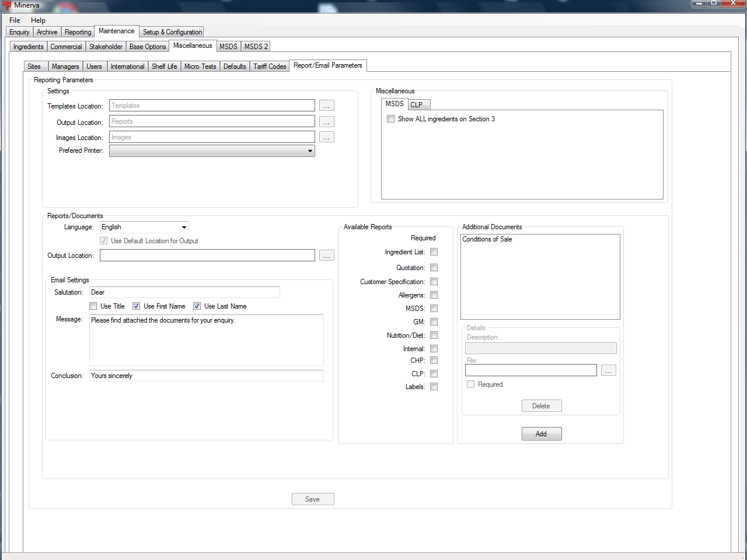Tick the Use Title checkbox
This screenshot has height=560, width=747.
tap(93, 306)
